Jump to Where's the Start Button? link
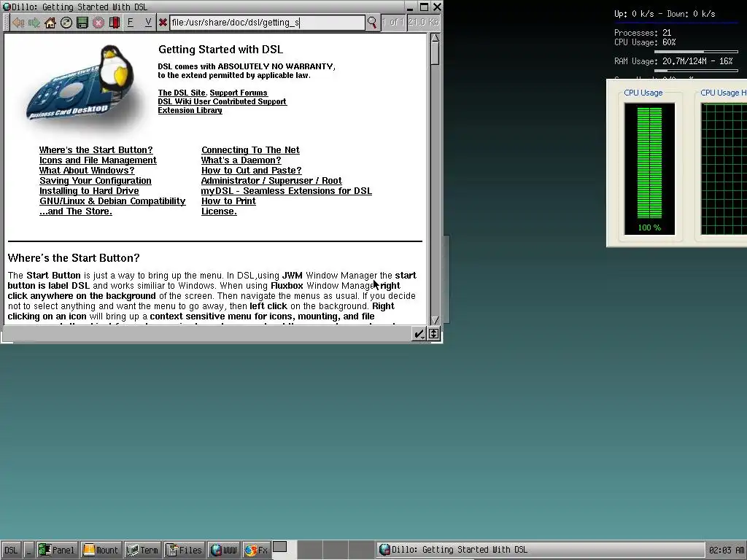The height and width of the screenshot is (560, 747). click(x=96, y=150)
